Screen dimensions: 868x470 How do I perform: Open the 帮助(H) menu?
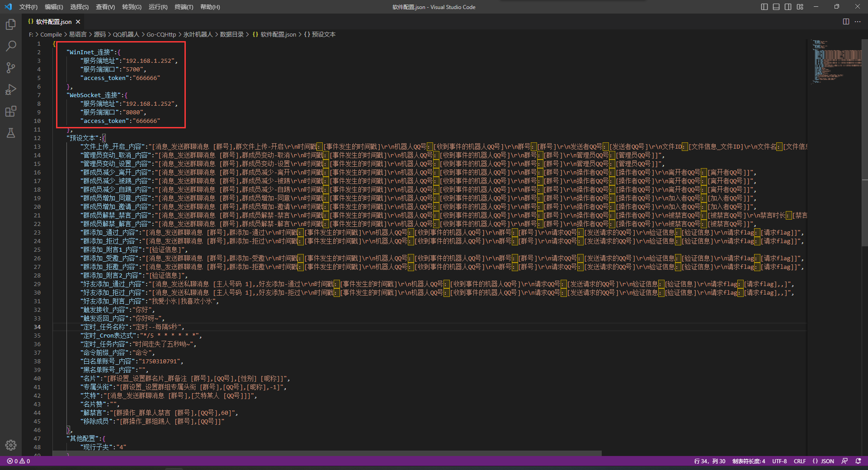210,7
